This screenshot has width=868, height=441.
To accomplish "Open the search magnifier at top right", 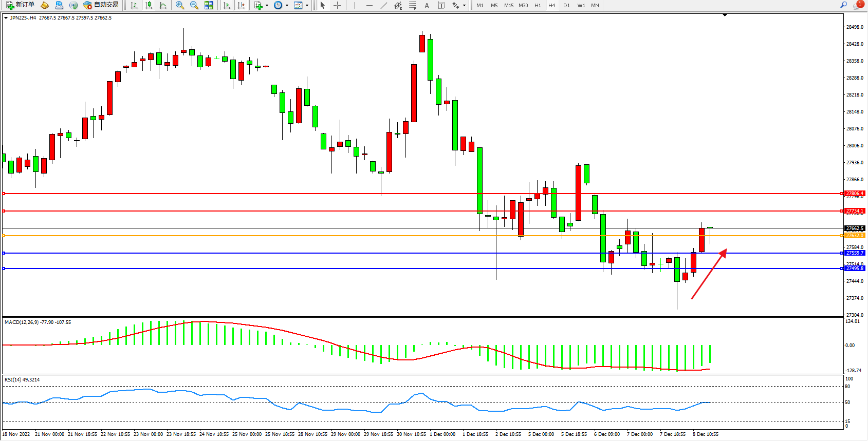I will (843, 5).
